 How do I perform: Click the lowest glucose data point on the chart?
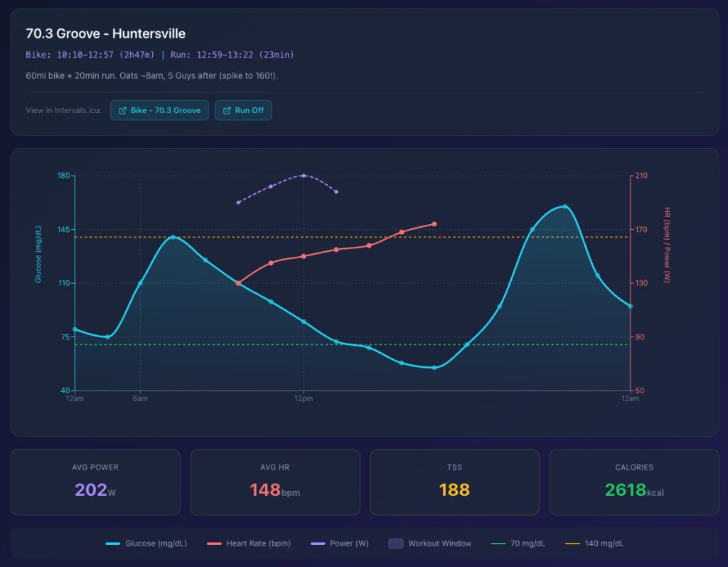tap(434, 367)
